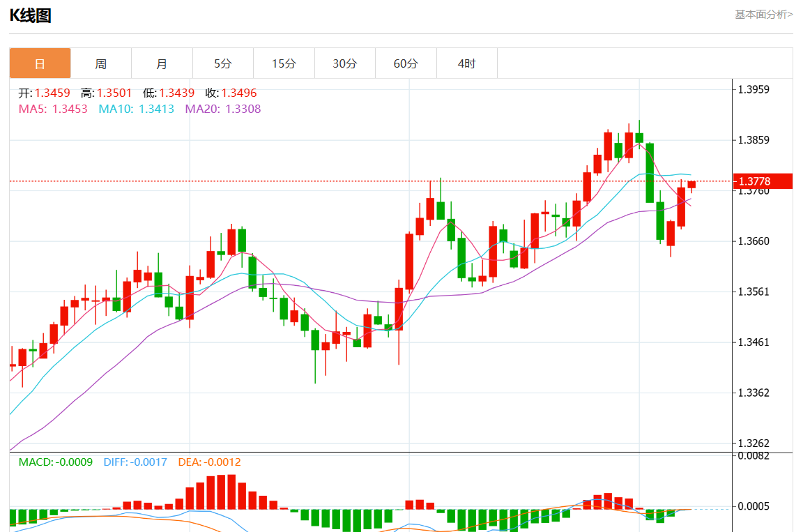This screenshot has height=532, width=810.
Task: Open the 30分 interval tab
Action: click(344, 63)
